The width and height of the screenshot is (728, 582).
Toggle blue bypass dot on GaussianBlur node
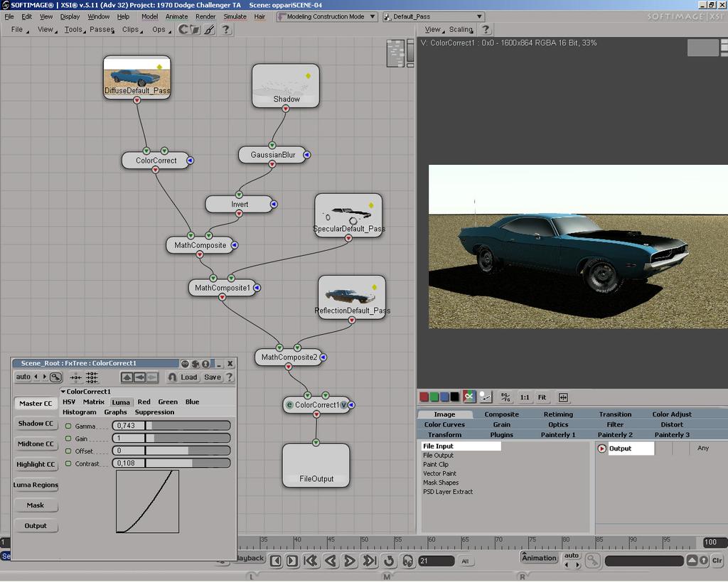pyautogui.click(x=307, y=154)
